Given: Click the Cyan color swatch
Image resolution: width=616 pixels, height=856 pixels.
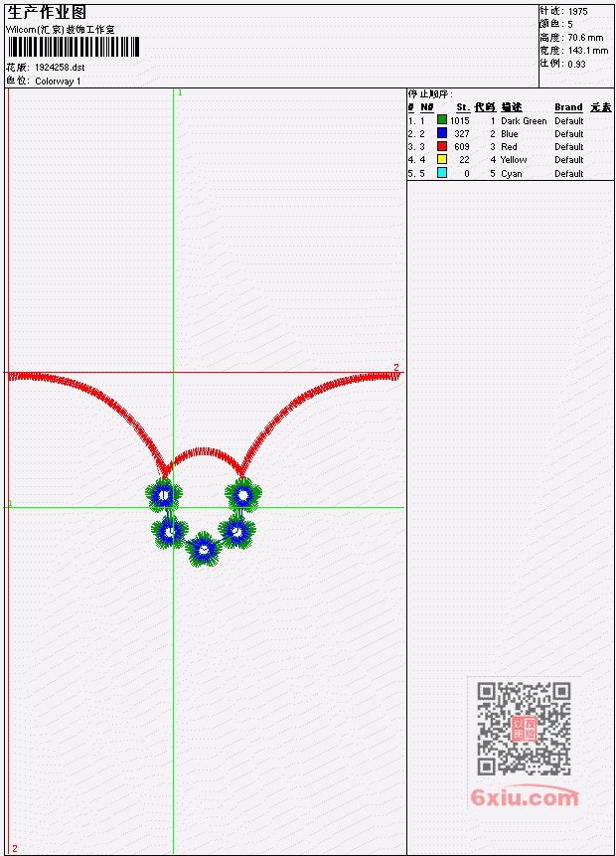Looking at the screenshot, I should pyautogui.click(x=442, y=173).
